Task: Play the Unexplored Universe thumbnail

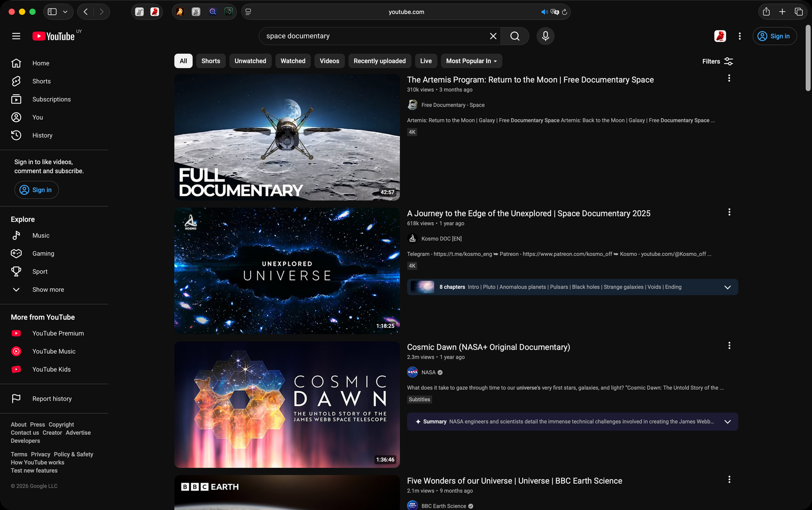Action: 287,270
